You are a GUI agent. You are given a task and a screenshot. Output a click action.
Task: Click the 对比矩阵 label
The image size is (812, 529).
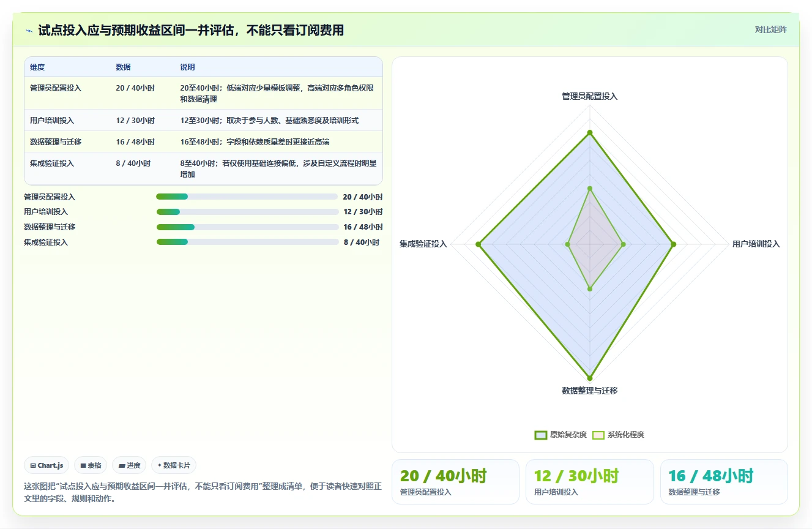pos(770,29)
